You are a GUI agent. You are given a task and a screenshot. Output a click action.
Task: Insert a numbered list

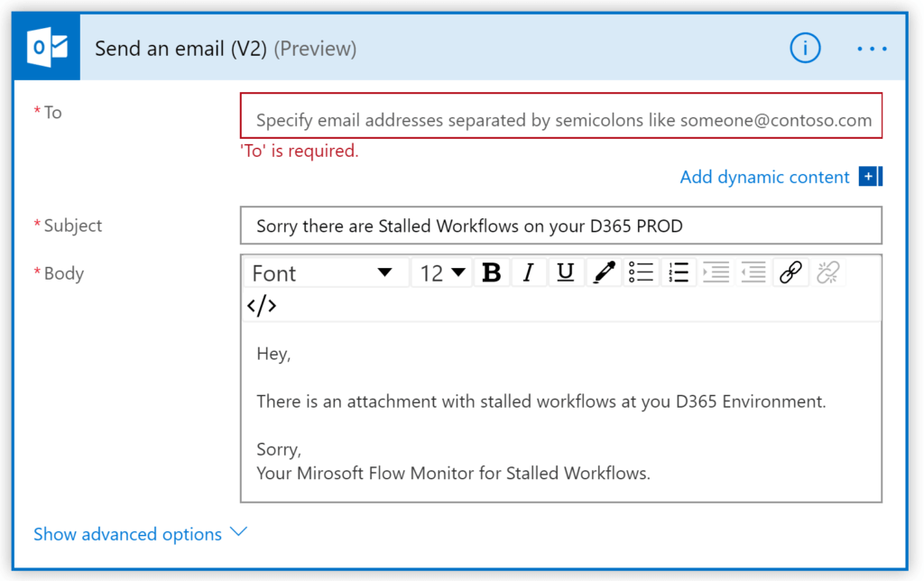coord(679,272)
